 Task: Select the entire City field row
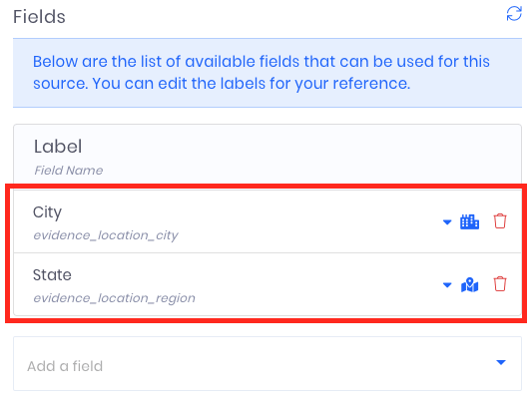[267, 221]
